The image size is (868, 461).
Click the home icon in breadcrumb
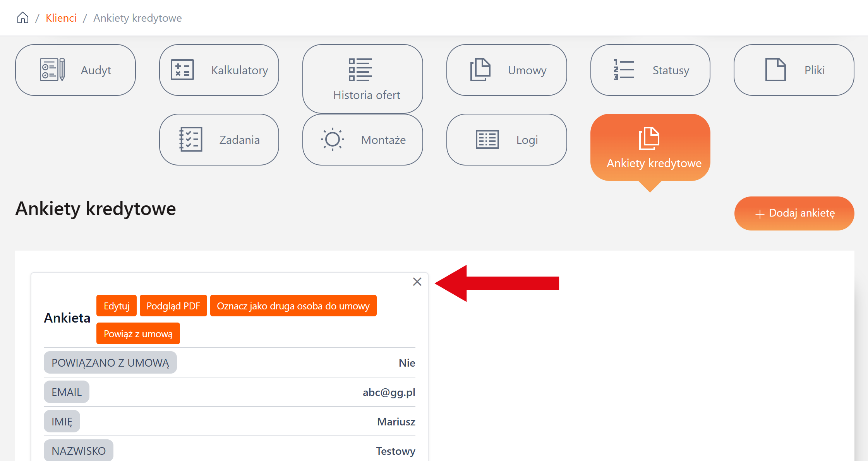click(23, 18)
